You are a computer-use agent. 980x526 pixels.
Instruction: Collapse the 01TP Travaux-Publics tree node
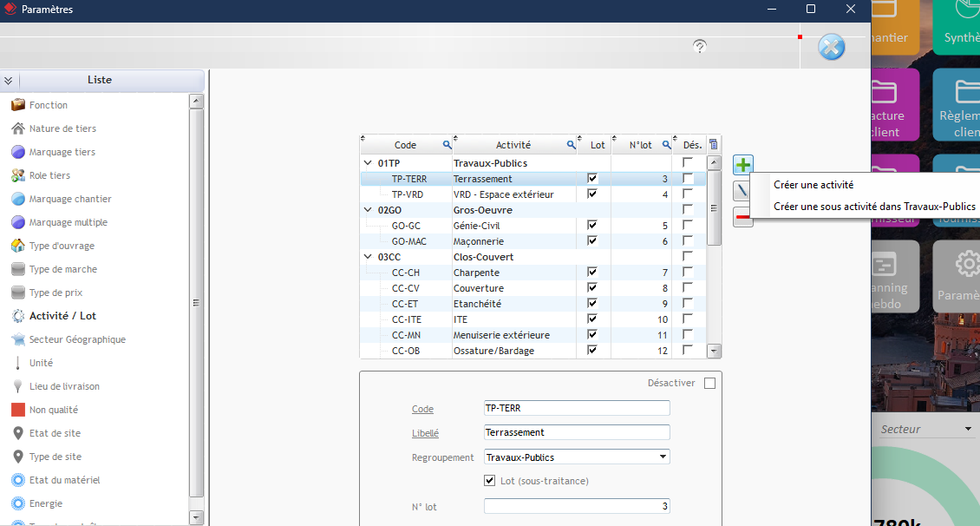coord(367,163)
